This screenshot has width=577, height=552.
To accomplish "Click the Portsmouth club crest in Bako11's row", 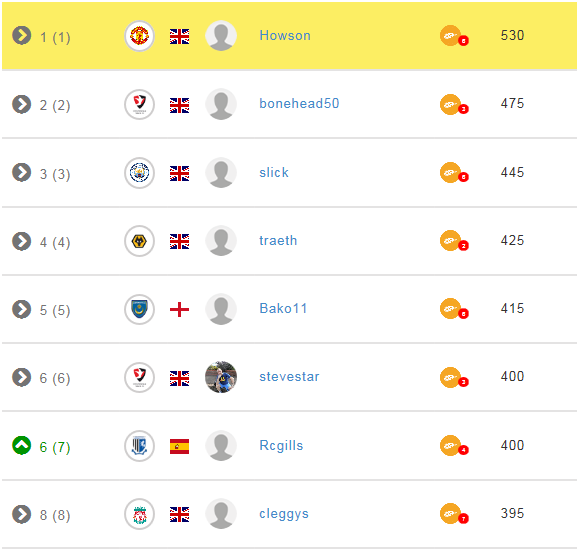I will pos(139,309).
